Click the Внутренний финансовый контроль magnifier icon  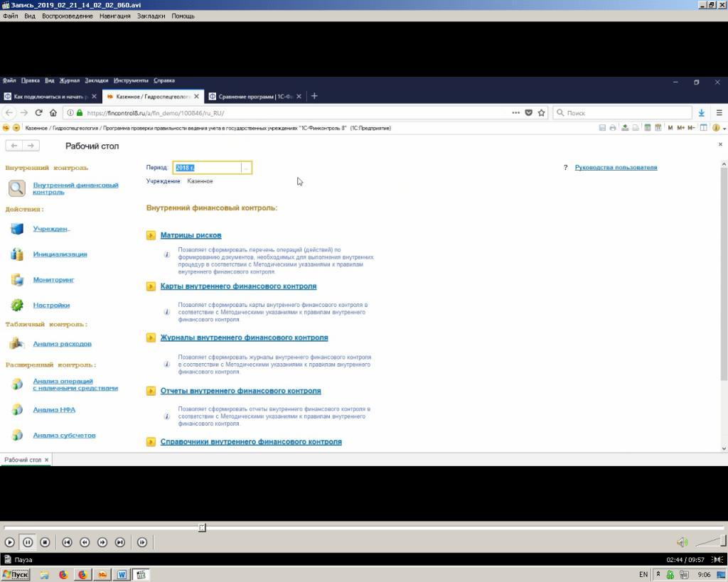(x=17, y=188)
